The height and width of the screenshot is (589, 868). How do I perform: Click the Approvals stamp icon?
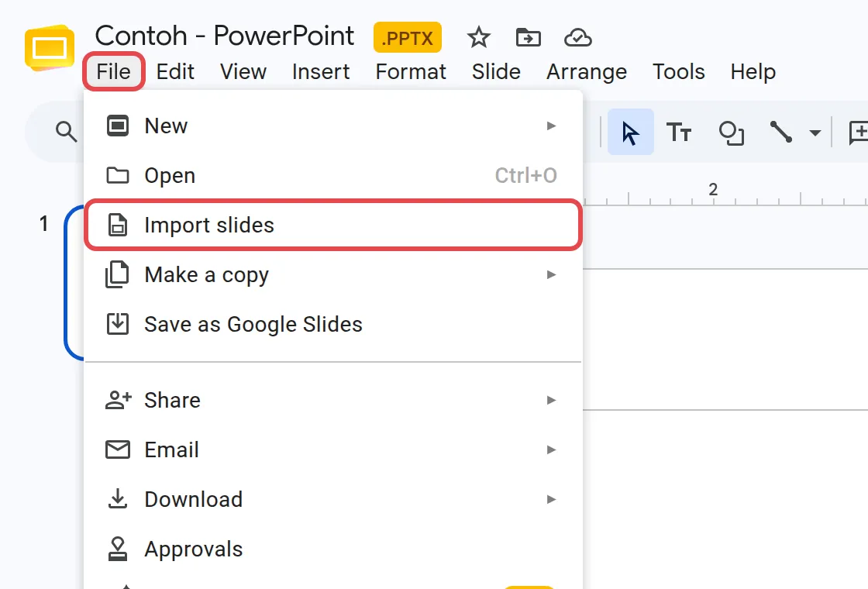[x=117, y=549]
